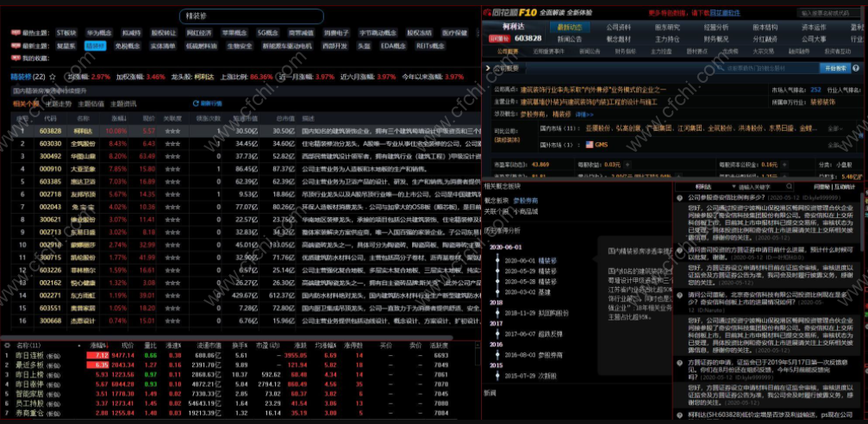868x424 pixels.
Task: Select the REITs概念 theme tag
Action: [x=430, y=46]
